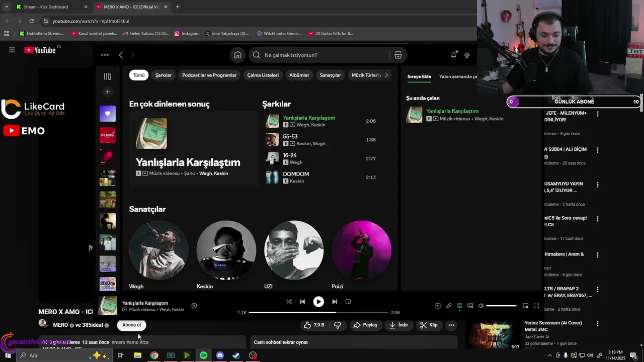Click YouTube İndir download button
This screenshot has height=362, width=644.
coord(398,325)
